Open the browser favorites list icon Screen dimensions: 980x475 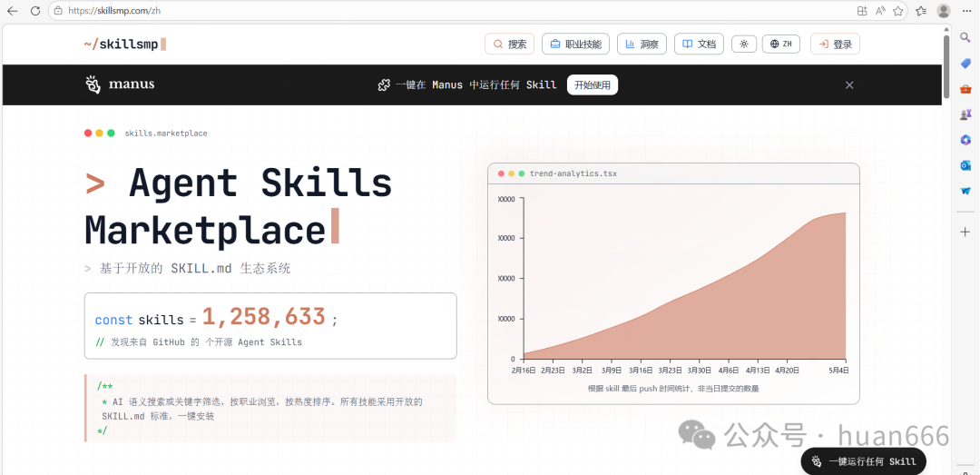tap(921, 11)
